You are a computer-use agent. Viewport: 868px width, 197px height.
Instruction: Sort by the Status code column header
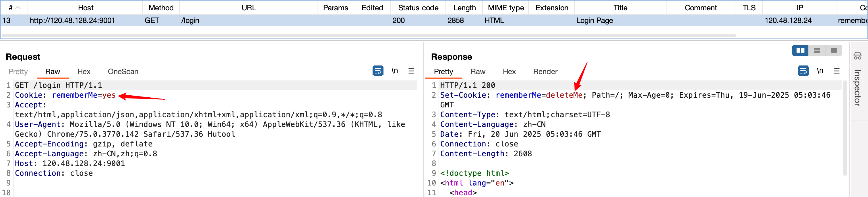click(x=418, y=8)
